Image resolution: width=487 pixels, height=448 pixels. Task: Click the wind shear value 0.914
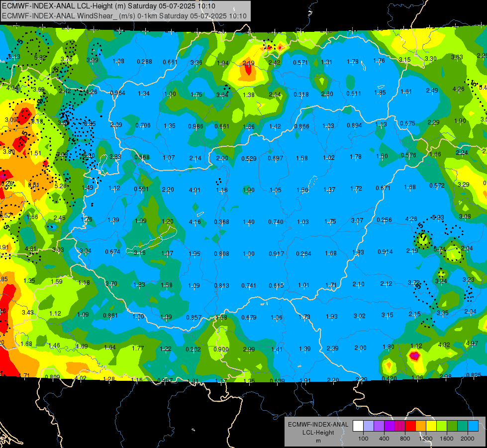click(385, 252)
